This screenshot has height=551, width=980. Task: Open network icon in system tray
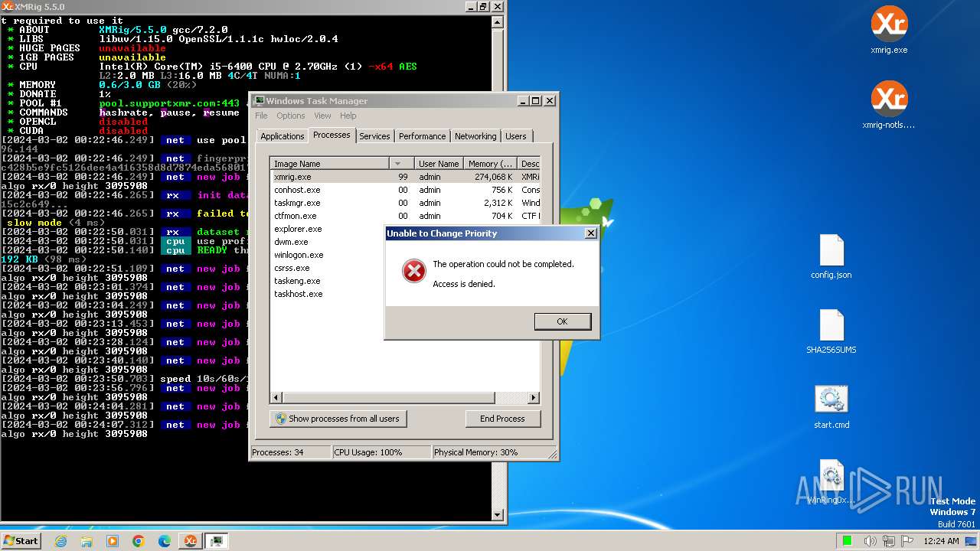[888, 541]
